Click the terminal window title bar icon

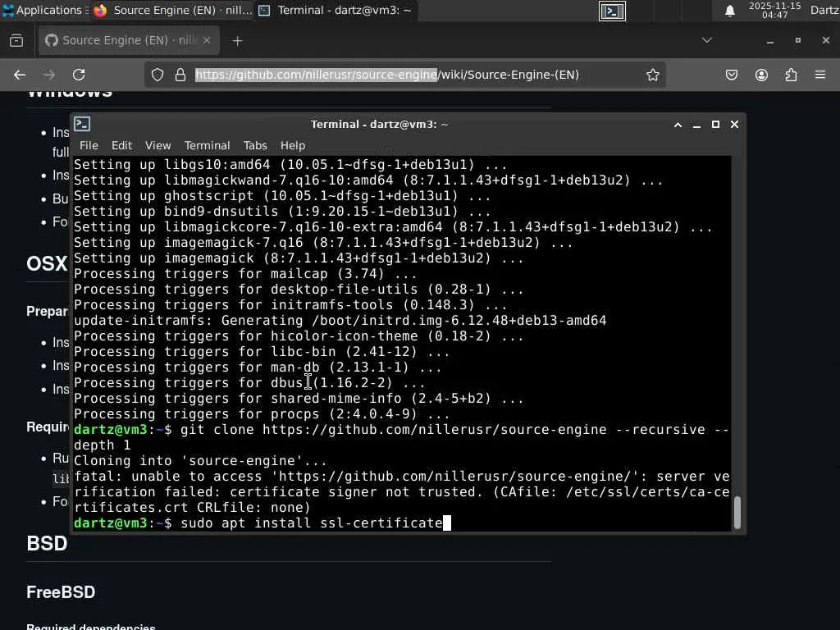pyautogui.click(x=82, y=125)
